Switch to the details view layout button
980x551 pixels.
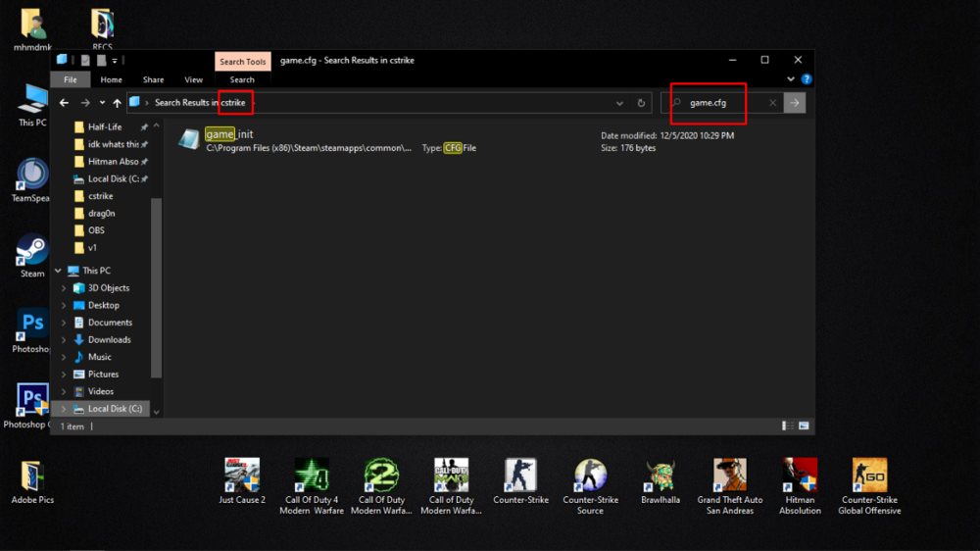788,426
